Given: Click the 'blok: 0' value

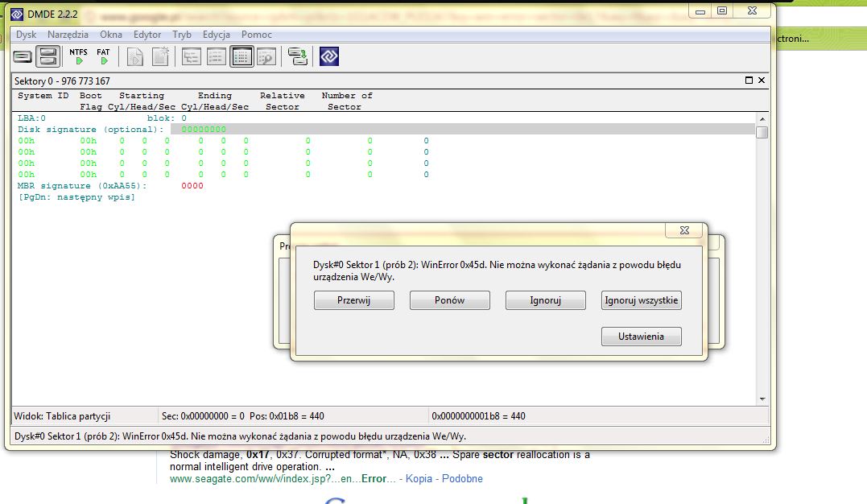Looking at the screenshot, I should click(x=167, y=118).
